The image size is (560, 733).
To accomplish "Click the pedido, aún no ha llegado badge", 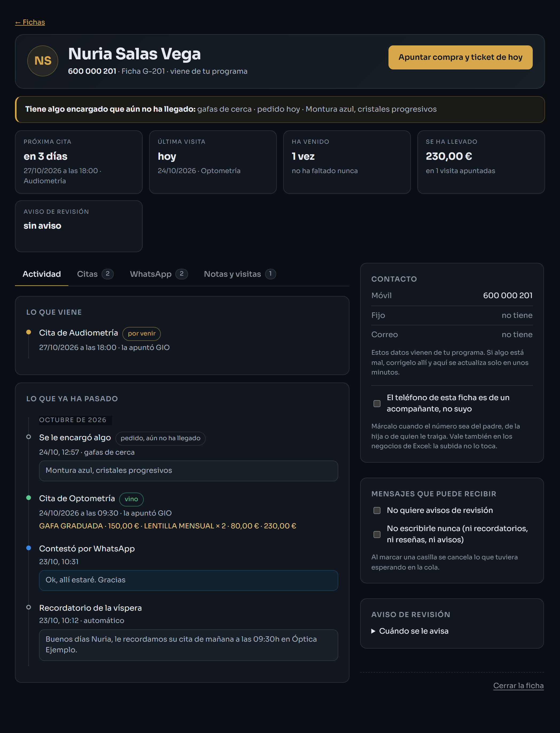I will pyautogui.click(x=160, y=438).
